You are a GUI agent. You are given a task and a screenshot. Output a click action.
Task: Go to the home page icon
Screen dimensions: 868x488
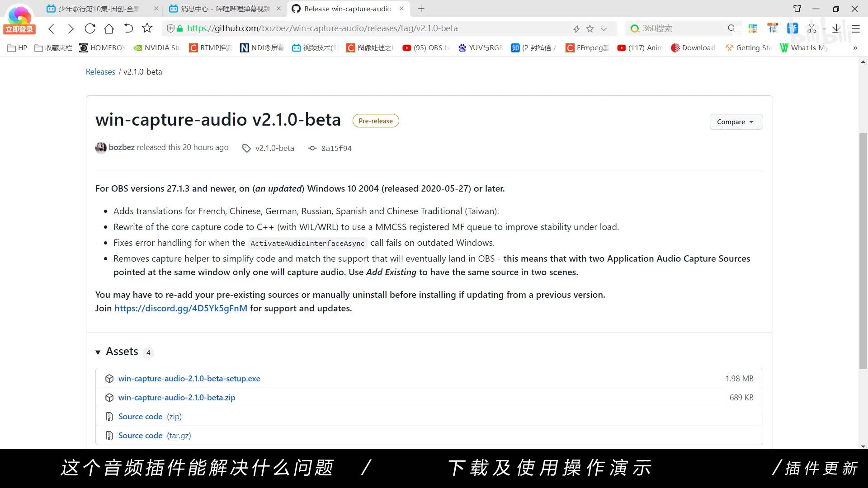tap(109, 28)
